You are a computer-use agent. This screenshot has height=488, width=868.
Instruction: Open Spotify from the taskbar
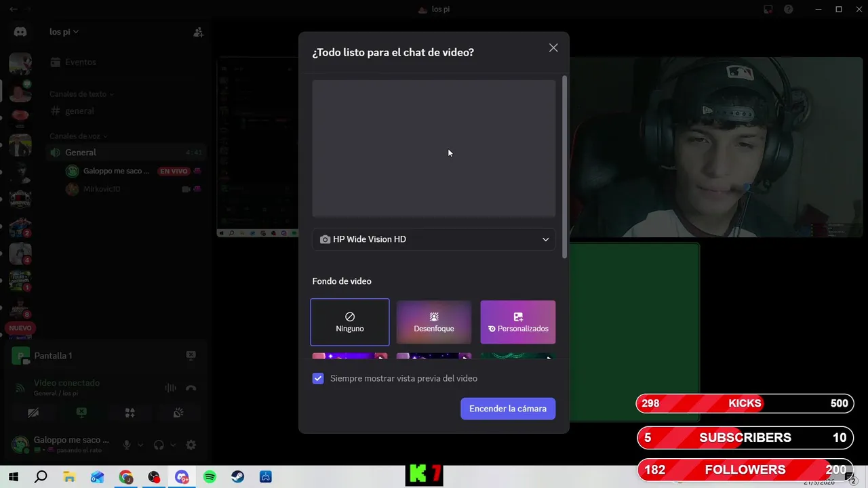[210, 477]
